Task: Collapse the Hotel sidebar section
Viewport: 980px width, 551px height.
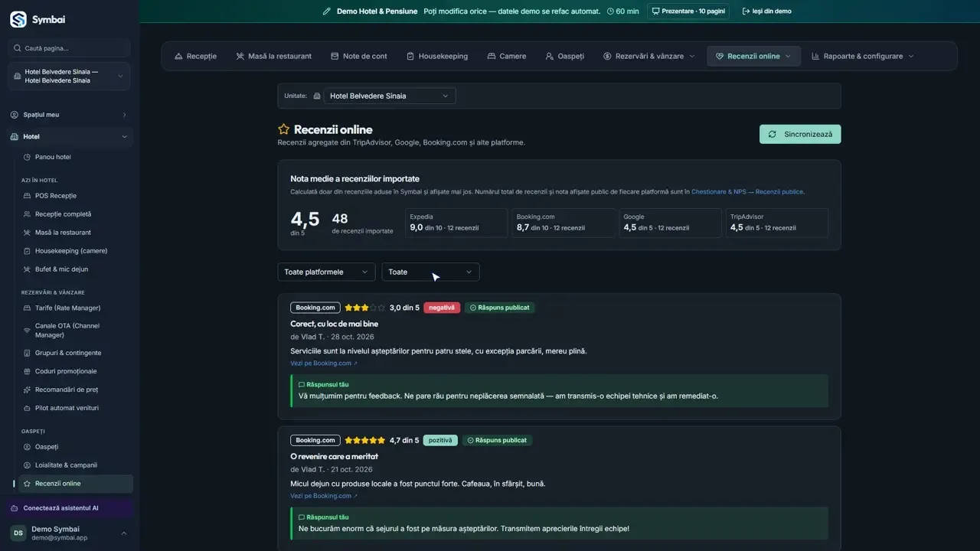Action: click(70, 136)
